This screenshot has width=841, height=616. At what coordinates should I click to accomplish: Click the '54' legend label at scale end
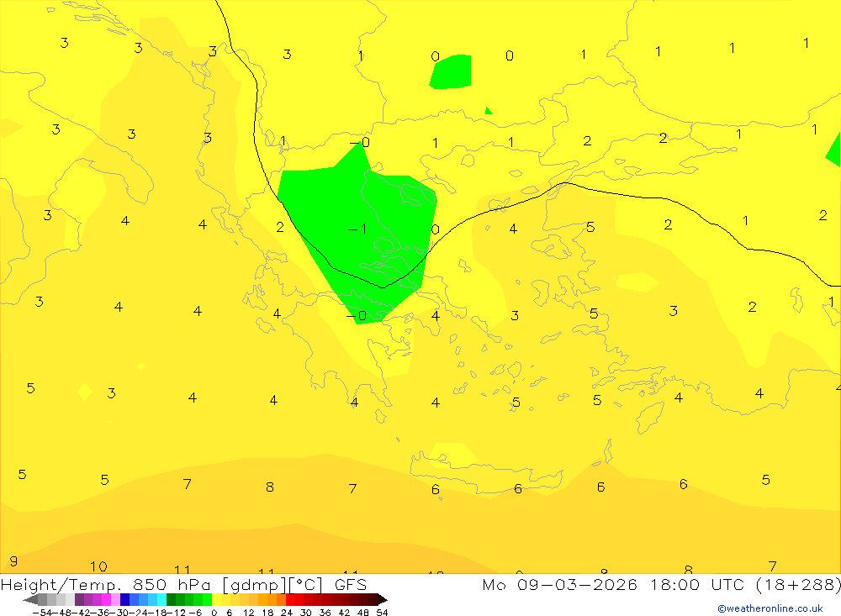[382, 613]
